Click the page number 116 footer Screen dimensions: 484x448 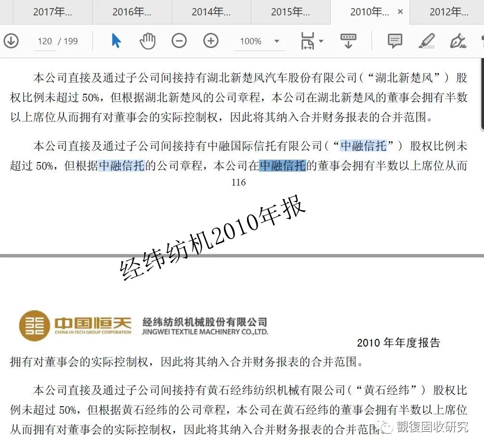pyautogui.click(x=238, y=183)
